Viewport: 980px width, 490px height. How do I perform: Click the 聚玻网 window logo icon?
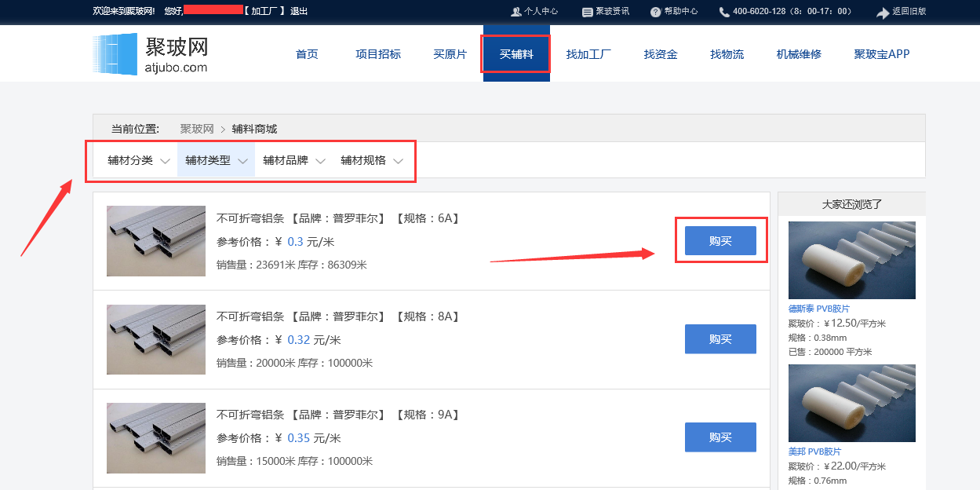[115, 54]
